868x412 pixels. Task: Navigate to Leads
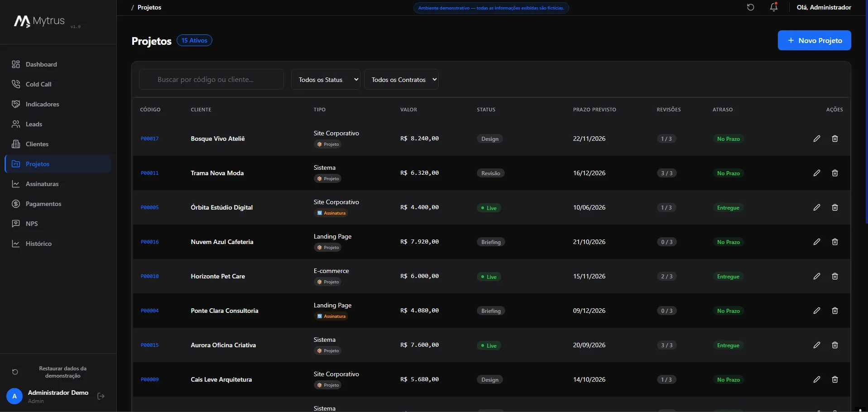[58, 124]
